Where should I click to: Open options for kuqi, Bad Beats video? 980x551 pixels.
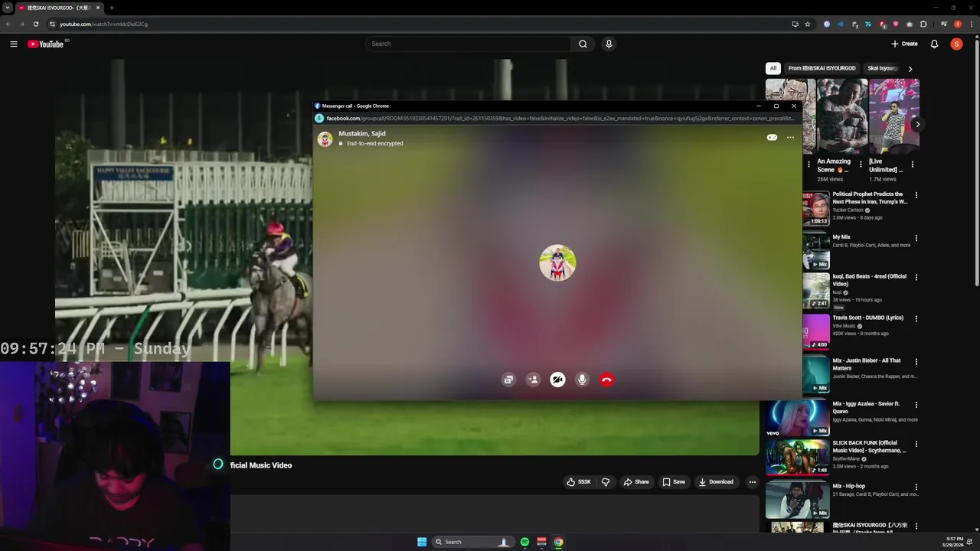(916, 277)
